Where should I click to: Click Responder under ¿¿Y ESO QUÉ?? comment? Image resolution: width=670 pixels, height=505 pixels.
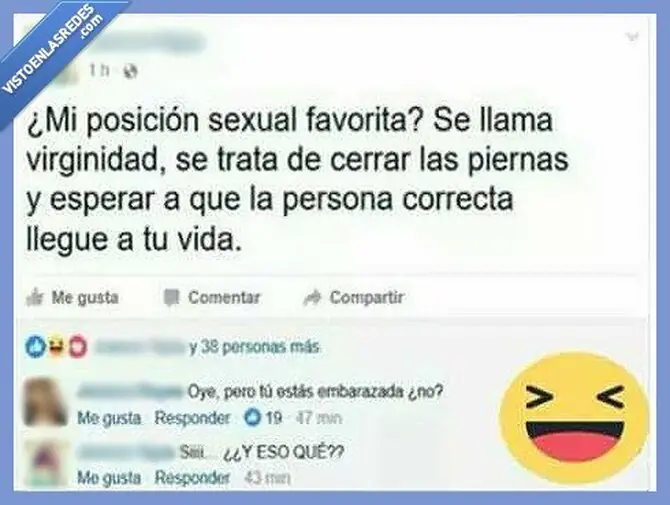click(x=192, y=477)
